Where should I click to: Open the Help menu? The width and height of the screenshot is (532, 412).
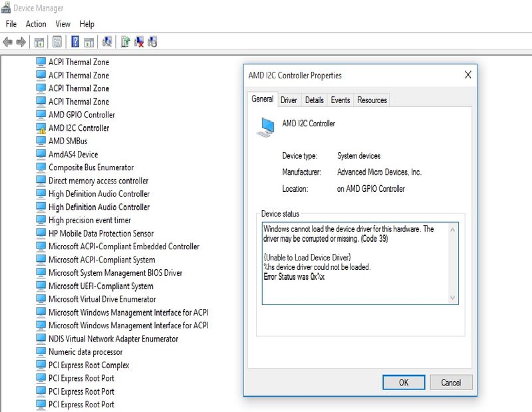[87, 24]
